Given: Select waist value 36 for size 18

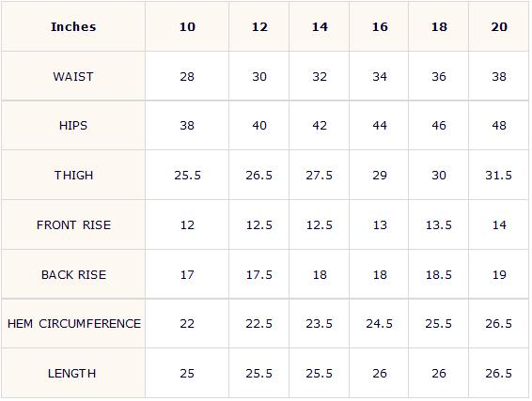Looking at the screenshot, I should click(x=438, y=76).
